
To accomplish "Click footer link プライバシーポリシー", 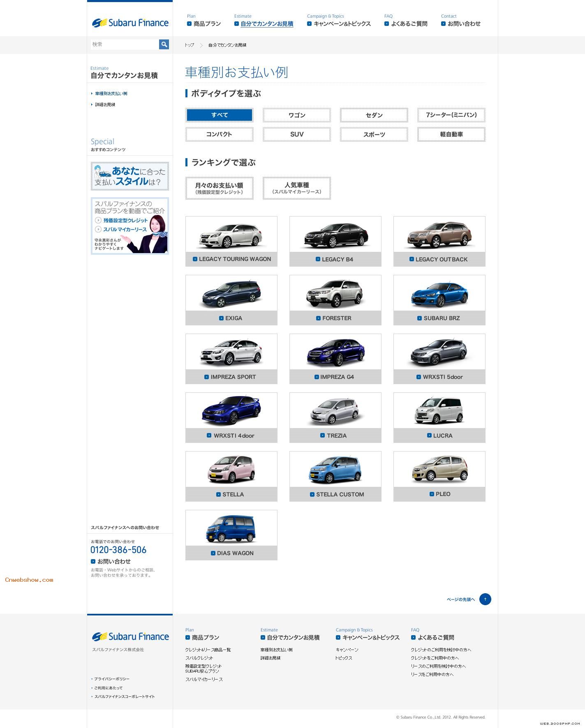I will click(x=112, y=679).
